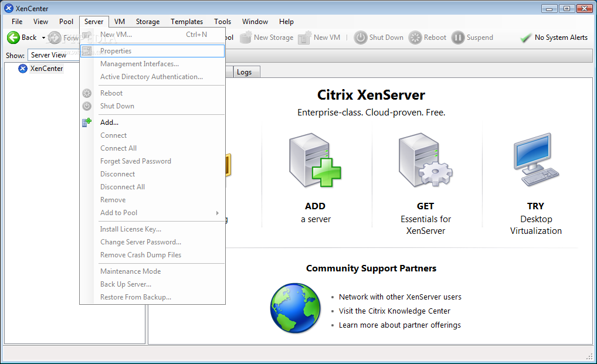Screen dimensions: 597x364
Task: Open the Show Server View combo box
Action: tap(54, 55)
